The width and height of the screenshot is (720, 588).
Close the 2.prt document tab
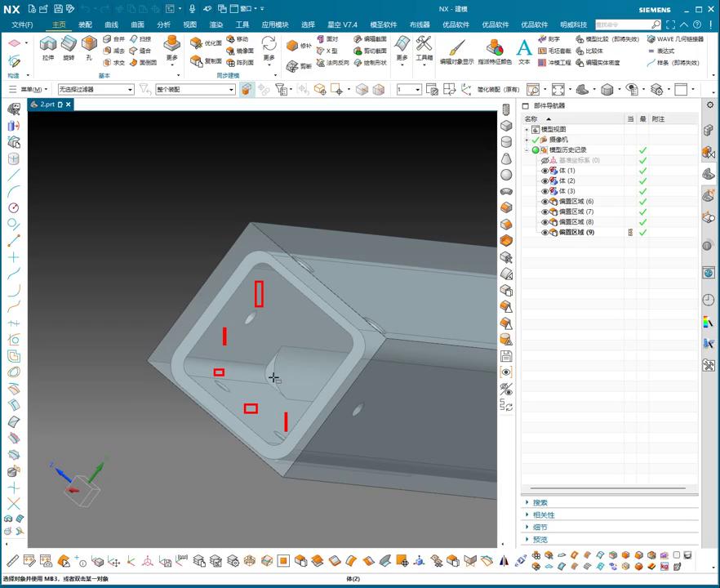point(69,105)
